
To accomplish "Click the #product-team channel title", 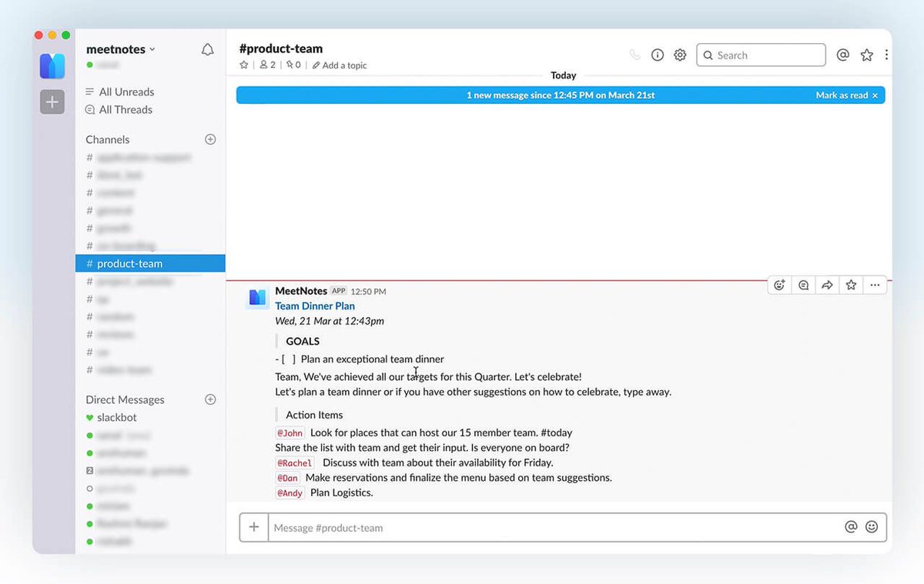I will click(x=281, y=48).
